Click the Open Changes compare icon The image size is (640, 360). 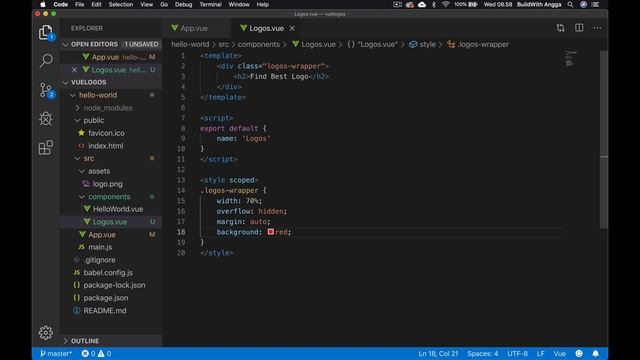(560, 28)
